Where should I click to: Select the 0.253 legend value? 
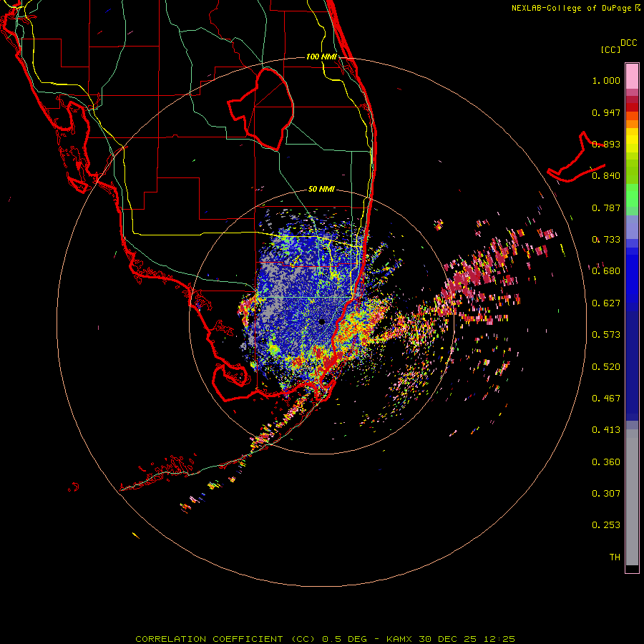click(x=606, y=525)
